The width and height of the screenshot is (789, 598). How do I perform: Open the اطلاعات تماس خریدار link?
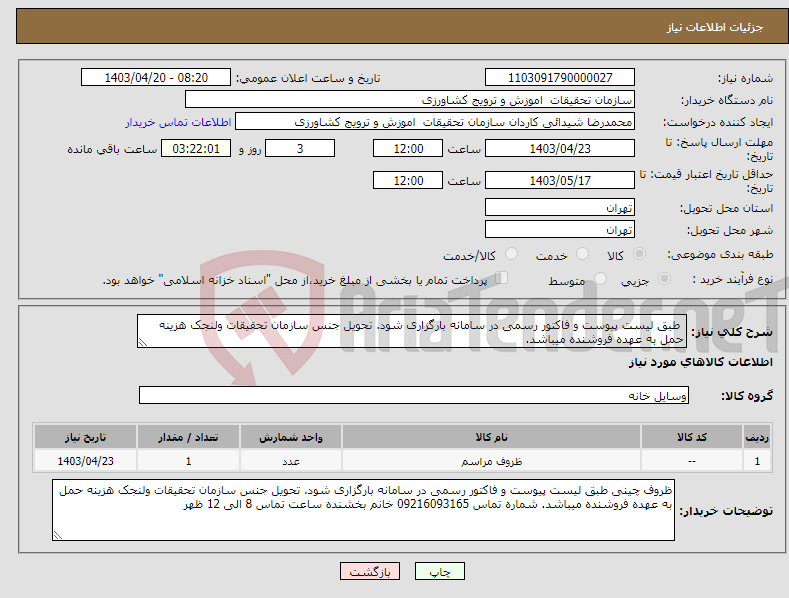(x=178, y=122)
